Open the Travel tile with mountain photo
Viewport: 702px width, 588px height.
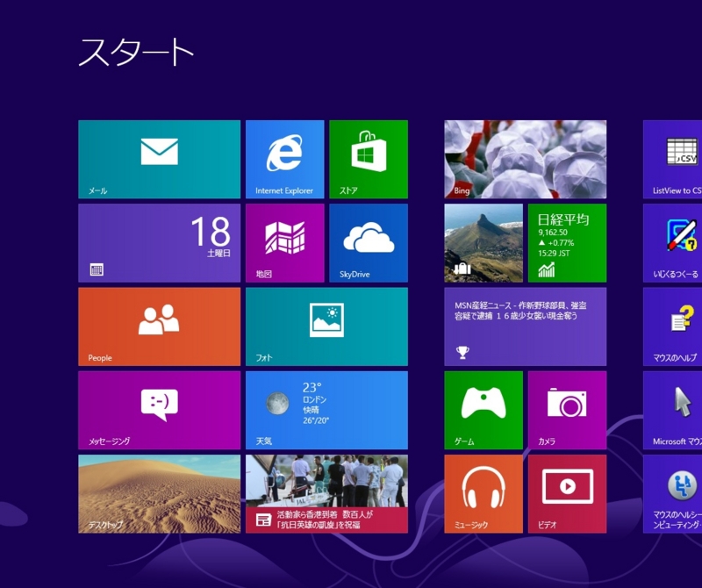pyautogui.click(x=484, y=243)
